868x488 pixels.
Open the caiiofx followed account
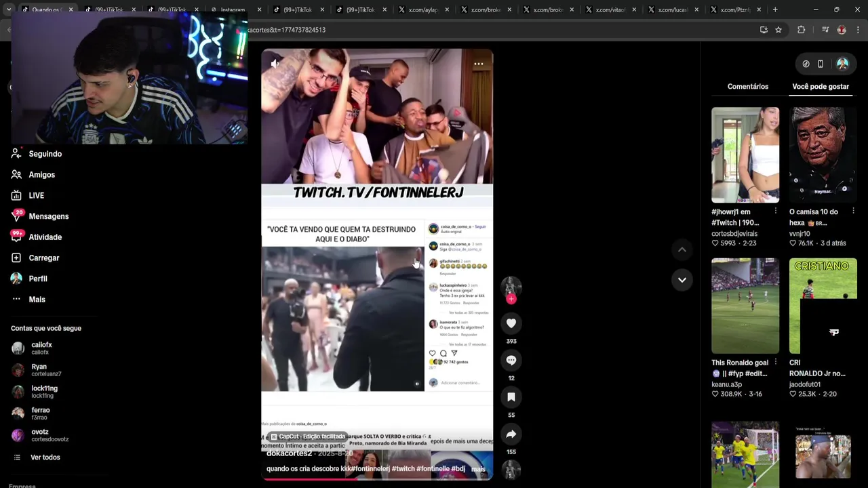[41, 348]
